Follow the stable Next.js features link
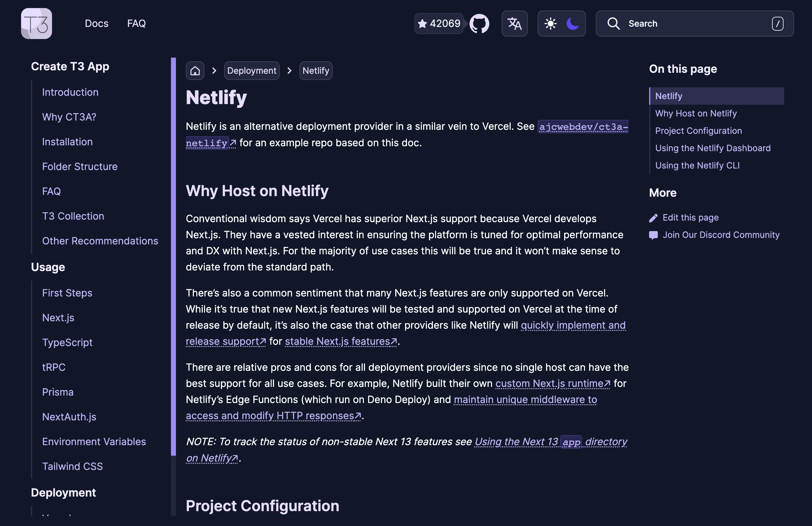812x526 pixels. coord(339,341)
